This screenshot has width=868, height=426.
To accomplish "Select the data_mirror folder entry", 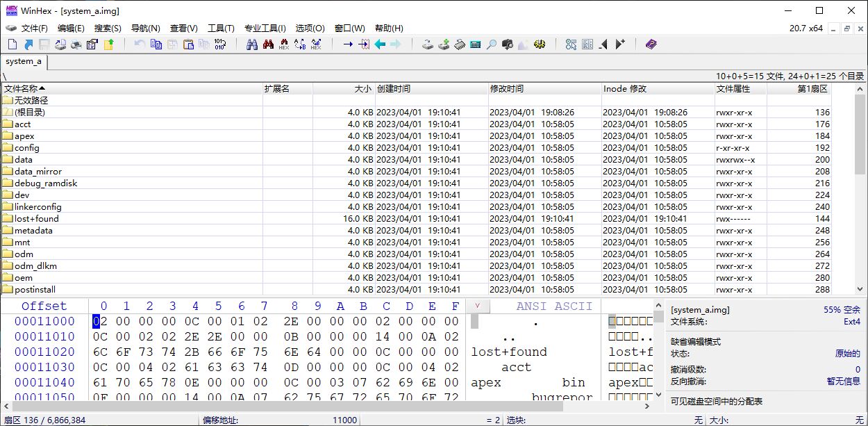I will [37, 172].
